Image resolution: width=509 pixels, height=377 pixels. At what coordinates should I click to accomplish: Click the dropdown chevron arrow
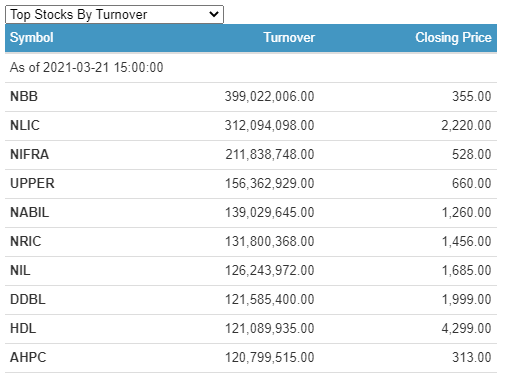214,14
